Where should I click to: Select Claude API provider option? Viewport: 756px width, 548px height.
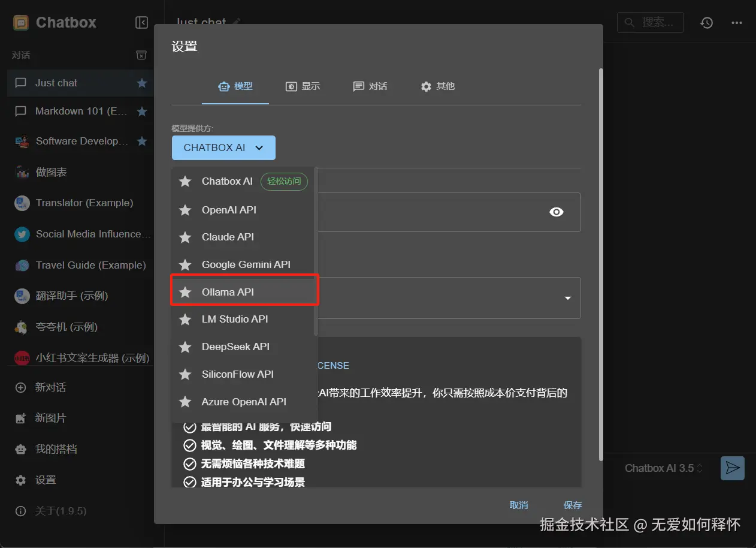point(243,237)
